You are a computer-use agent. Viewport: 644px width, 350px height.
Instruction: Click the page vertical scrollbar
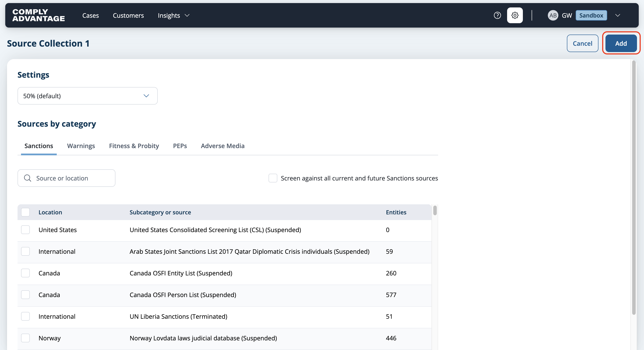point(634,187)
